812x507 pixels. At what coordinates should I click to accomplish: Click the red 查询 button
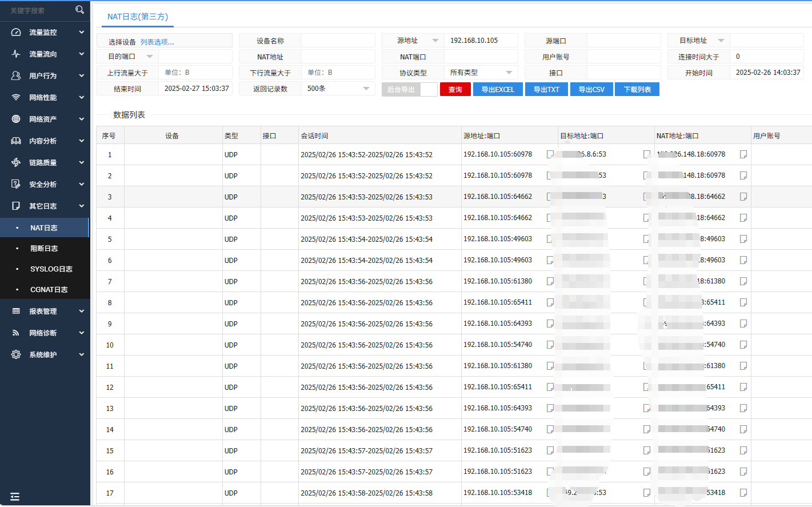tap(455, 89)
